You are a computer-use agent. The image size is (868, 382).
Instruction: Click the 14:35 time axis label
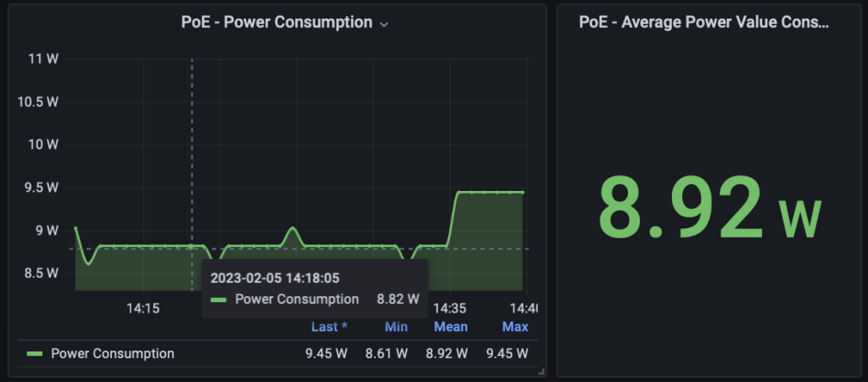(450, 307)
